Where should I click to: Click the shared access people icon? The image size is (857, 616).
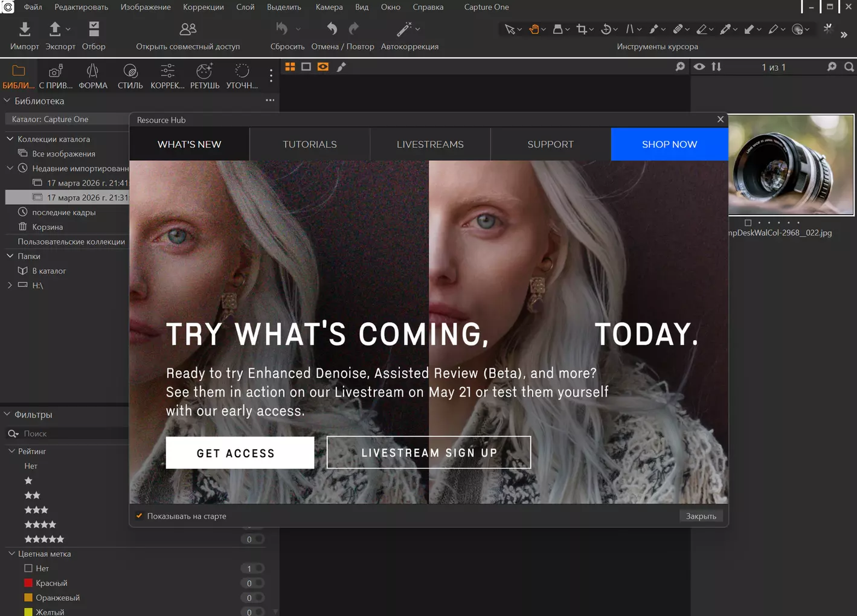[x=188, y=29]
